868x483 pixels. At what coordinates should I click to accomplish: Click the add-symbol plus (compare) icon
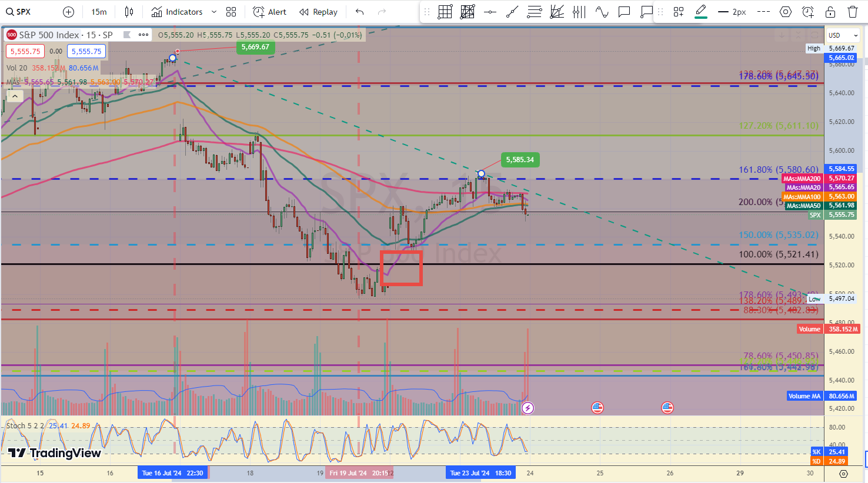tap(68, 12)
